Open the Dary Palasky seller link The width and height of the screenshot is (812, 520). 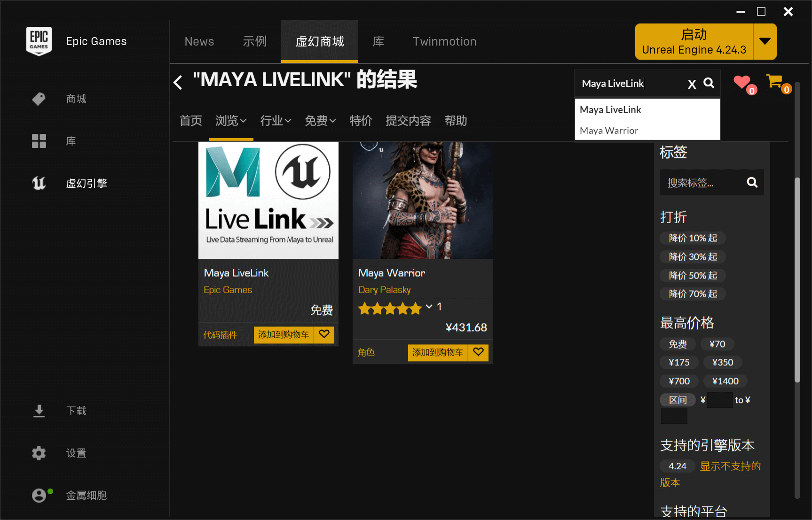385,290
